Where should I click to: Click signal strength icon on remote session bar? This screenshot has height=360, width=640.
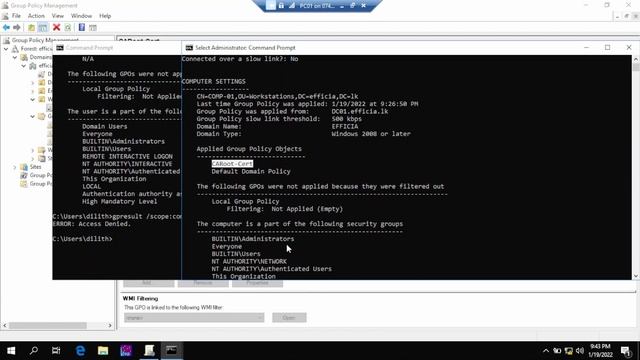click(x=292, y=6)
